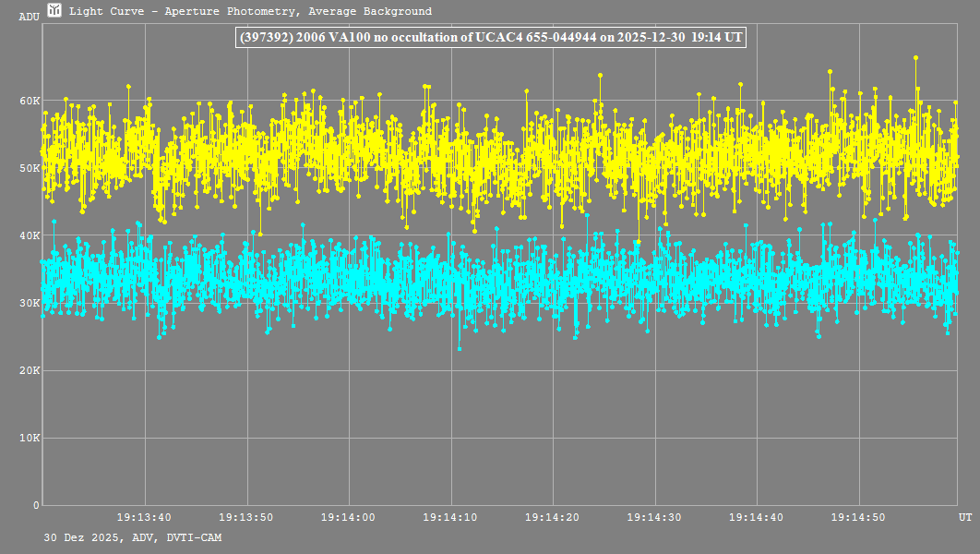The image size is (980, 554).
Task: Click the UT label at the time axis end
Action: (x=964, y=517)
